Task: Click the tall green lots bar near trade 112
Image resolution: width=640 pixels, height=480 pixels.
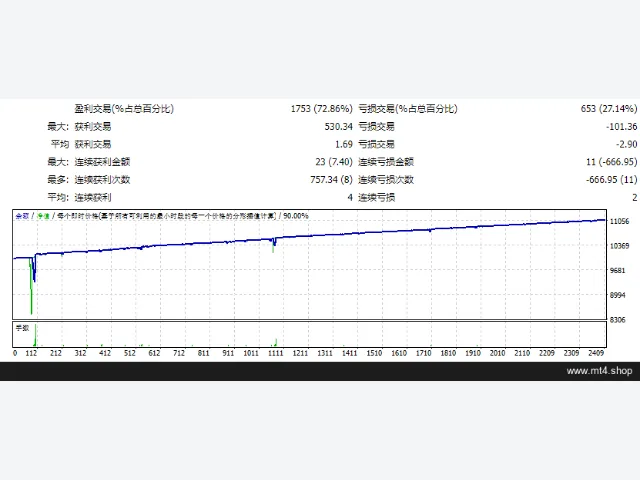Action: [35, 335]
